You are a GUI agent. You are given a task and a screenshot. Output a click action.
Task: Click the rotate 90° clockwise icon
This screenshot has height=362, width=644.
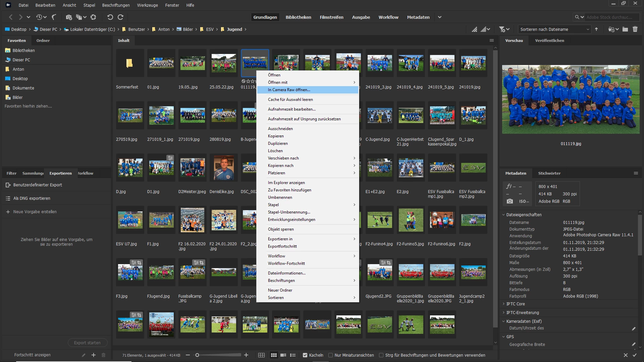click(121, 17)
